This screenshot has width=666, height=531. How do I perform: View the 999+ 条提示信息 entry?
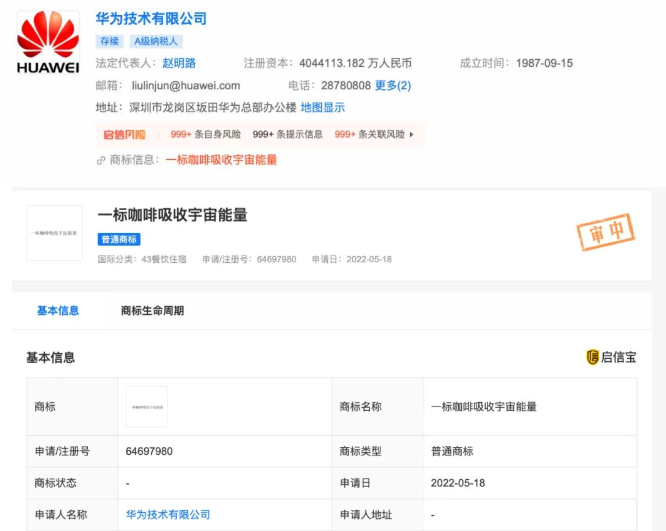click(288, 135)
